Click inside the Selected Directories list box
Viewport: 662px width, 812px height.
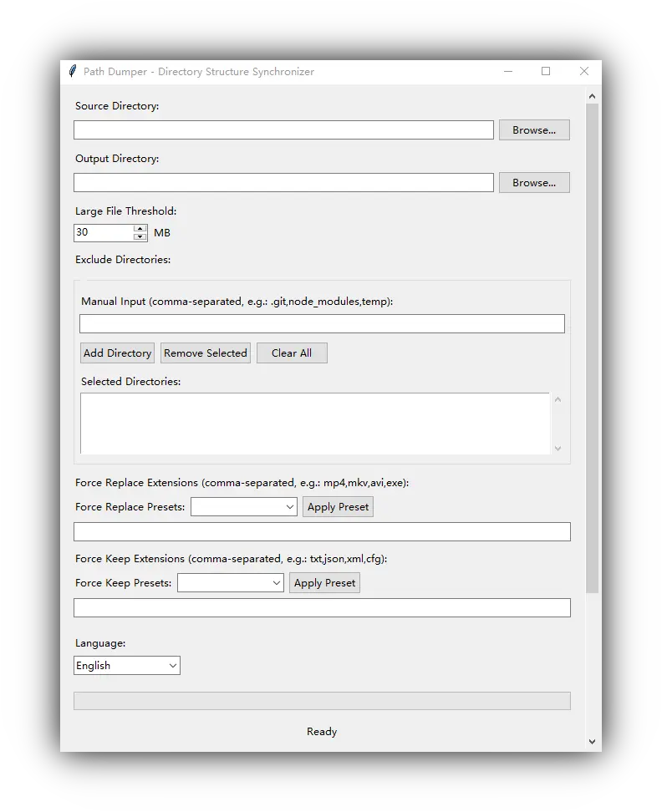coord(315,424)
